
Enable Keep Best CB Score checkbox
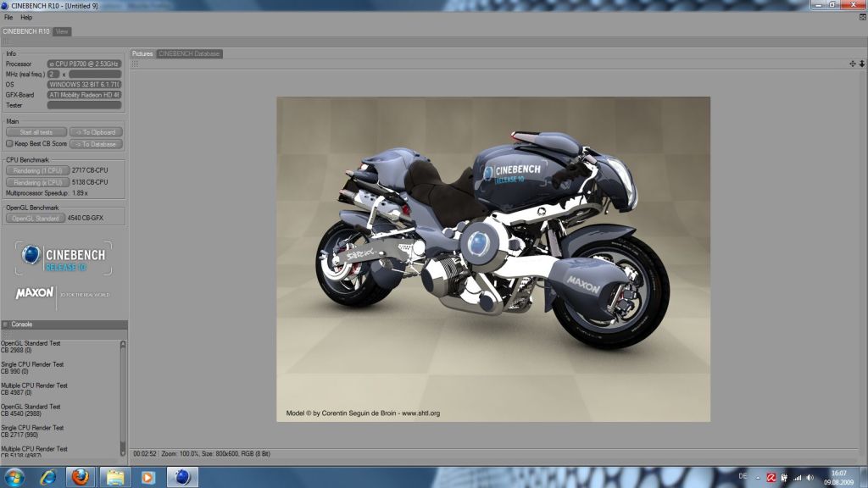pos(9,143)
